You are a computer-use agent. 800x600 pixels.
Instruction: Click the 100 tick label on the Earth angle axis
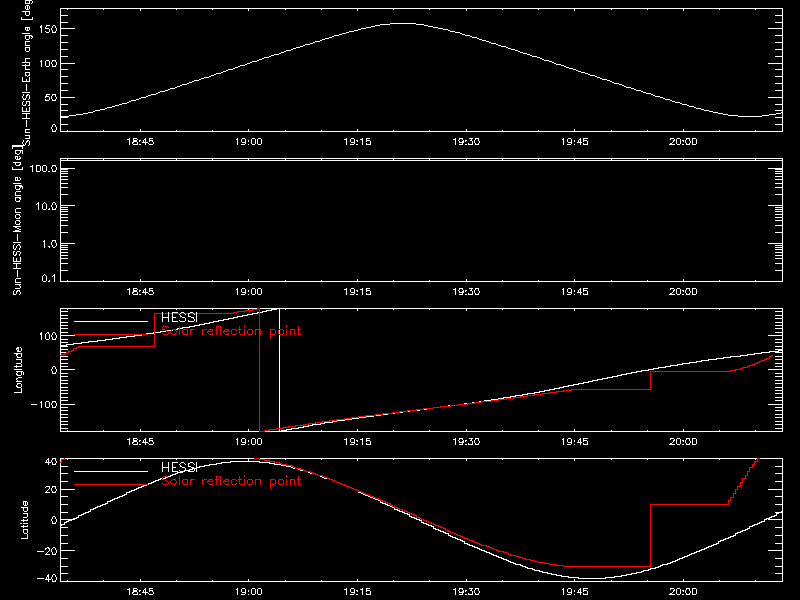tap(49, 64)
